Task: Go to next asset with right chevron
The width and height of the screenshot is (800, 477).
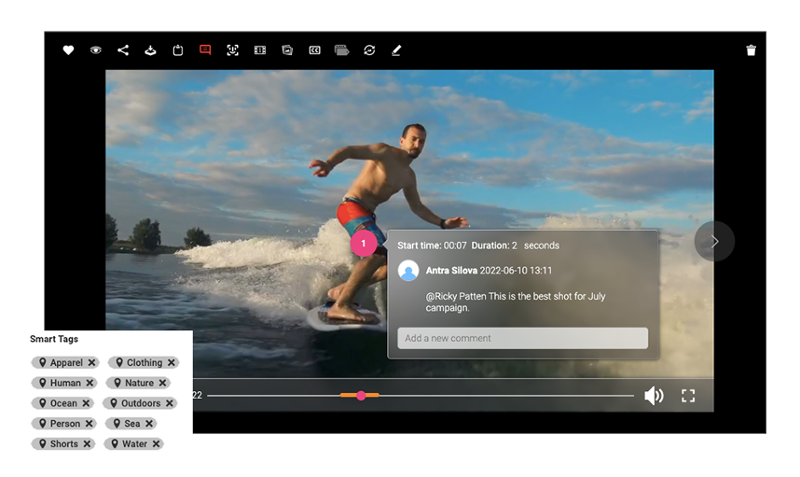Action: point(714,241)
